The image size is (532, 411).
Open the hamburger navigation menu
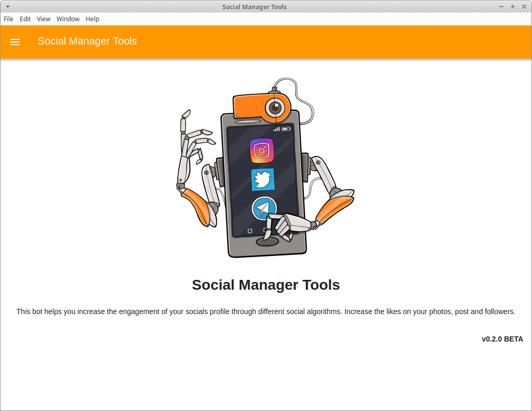pyautogui.click(x=15, y=41)
